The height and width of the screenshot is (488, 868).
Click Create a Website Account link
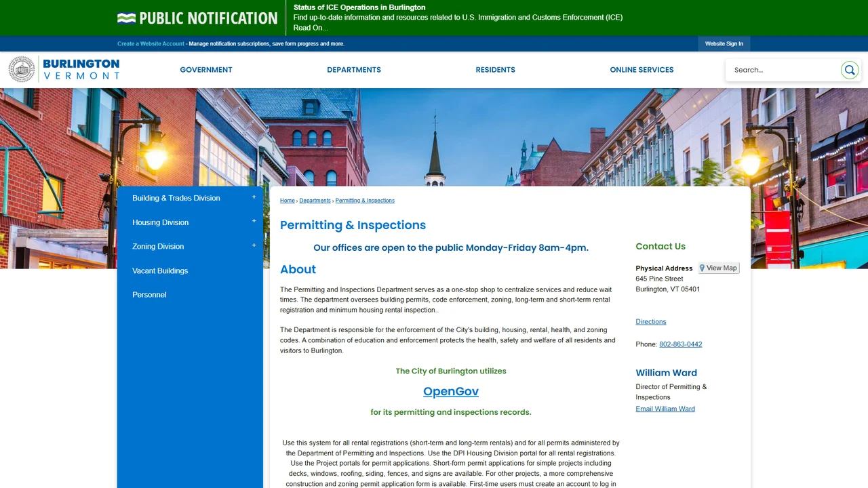click(x=151, y=44)
